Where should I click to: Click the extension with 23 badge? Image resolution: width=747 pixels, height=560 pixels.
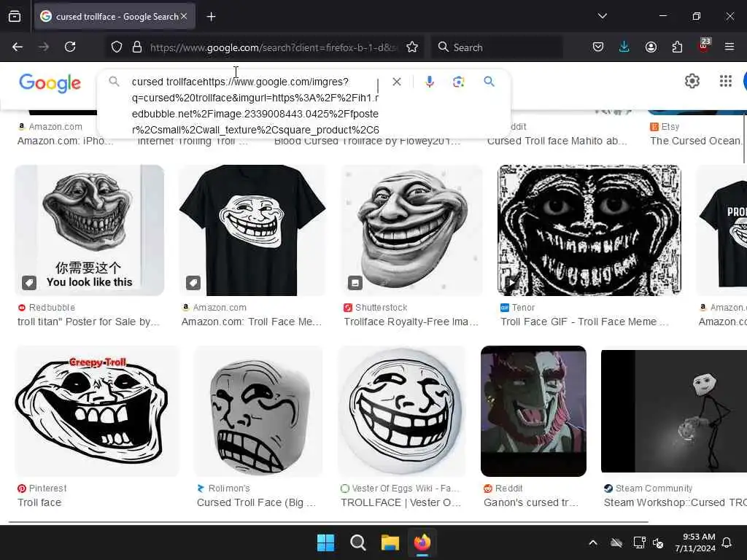704,45
